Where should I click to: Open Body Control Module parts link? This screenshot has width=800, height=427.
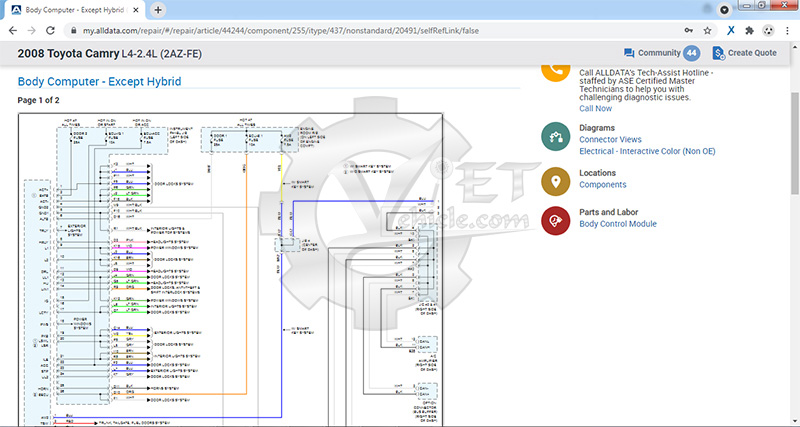pos(618,224)
